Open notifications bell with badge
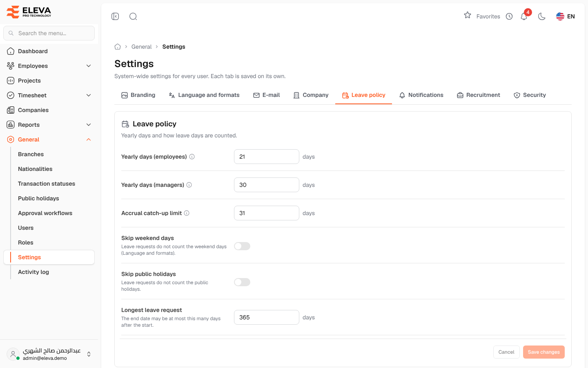Viewport: 588px width, 368px height. (524, 16)
